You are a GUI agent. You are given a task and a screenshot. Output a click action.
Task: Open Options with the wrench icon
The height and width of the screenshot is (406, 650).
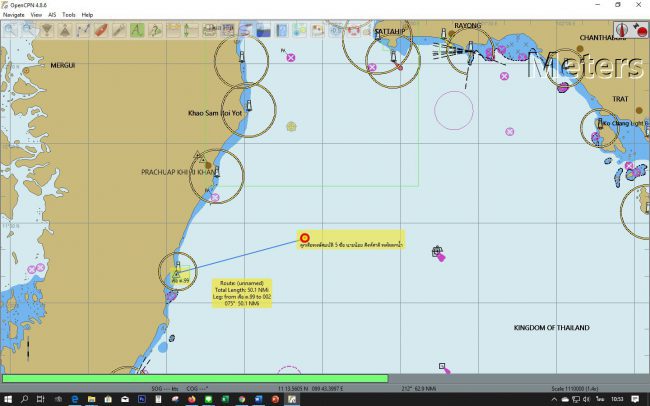point(118,30)
